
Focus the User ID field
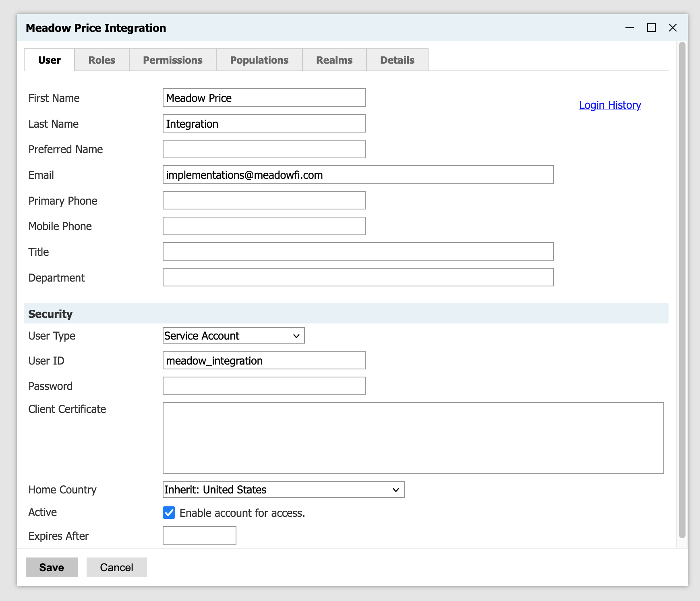click(264, 360)
